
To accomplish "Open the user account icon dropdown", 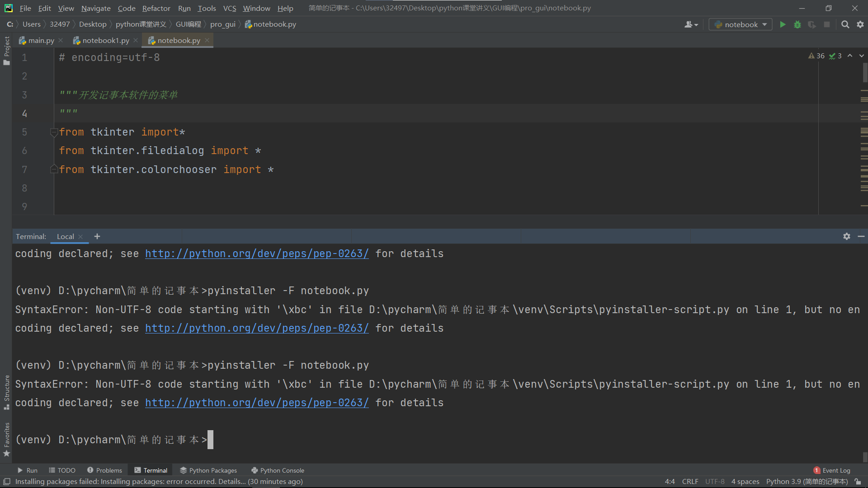I will tap(691, 24).
